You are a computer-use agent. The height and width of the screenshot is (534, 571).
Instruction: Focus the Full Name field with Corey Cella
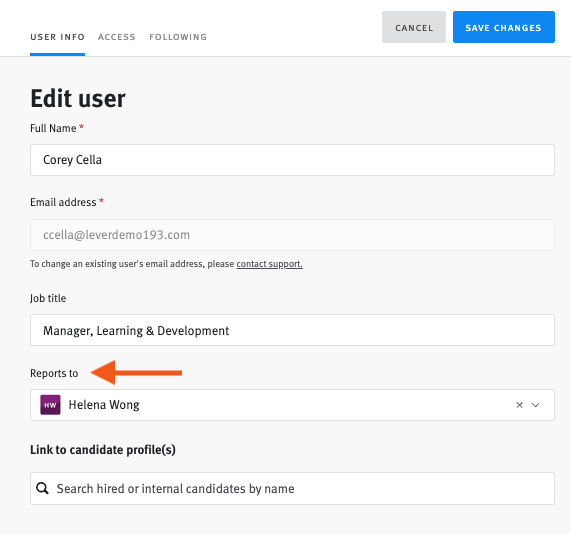(292, 160)
